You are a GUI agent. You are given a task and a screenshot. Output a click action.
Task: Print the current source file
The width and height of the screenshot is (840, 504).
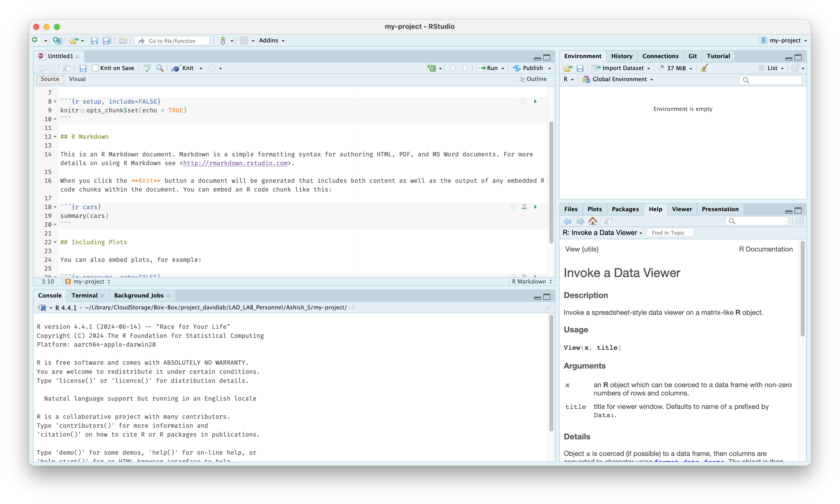123,40
